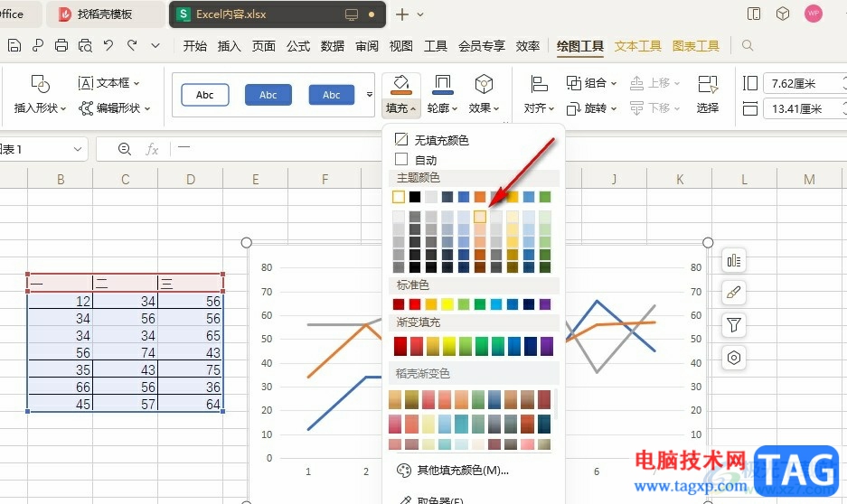Click the fx insert function icon

click(x=153, y=149)
